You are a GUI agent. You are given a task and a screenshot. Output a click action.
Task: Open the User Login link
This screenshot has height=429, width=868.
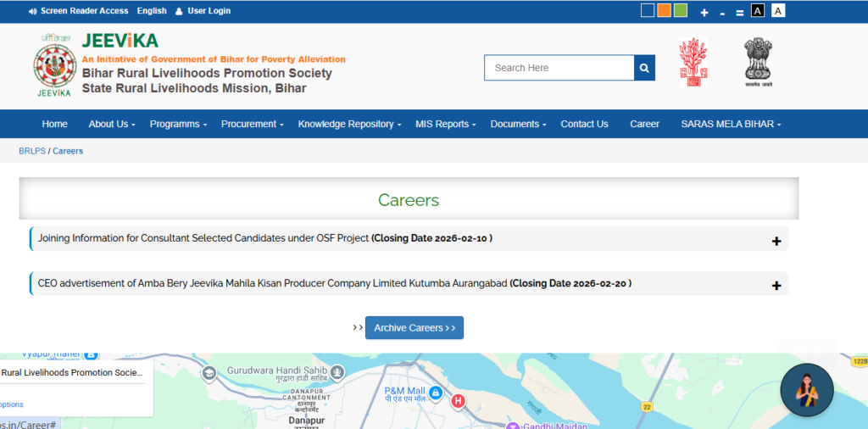point(209,11)
